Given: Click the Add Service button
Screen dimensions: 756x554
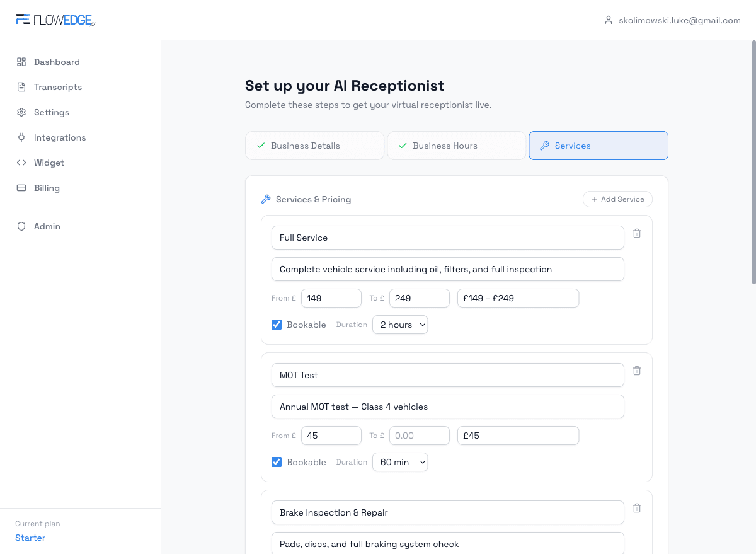Looking at the screenshot, I should click(617, 199).
